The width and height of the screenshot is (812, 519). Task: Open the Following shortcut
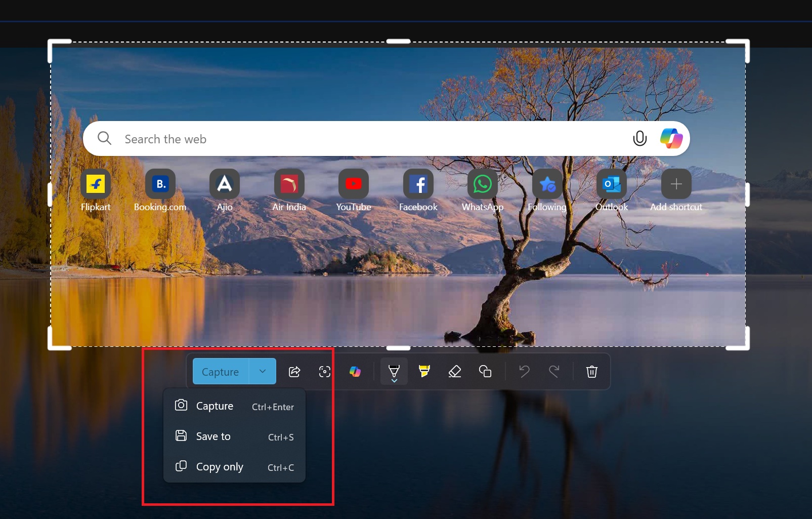click(x=547, y=190)
